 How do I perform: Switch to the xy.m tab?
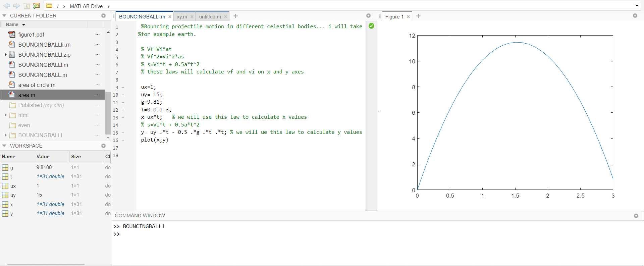(x=182, y=16)
